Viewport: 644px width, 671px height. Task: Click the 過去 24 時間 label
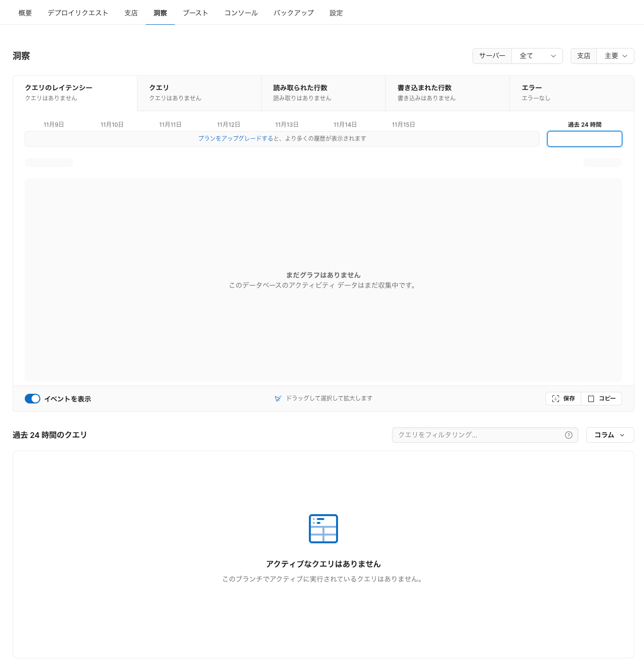pyautogui.click(x=585, y=125)
